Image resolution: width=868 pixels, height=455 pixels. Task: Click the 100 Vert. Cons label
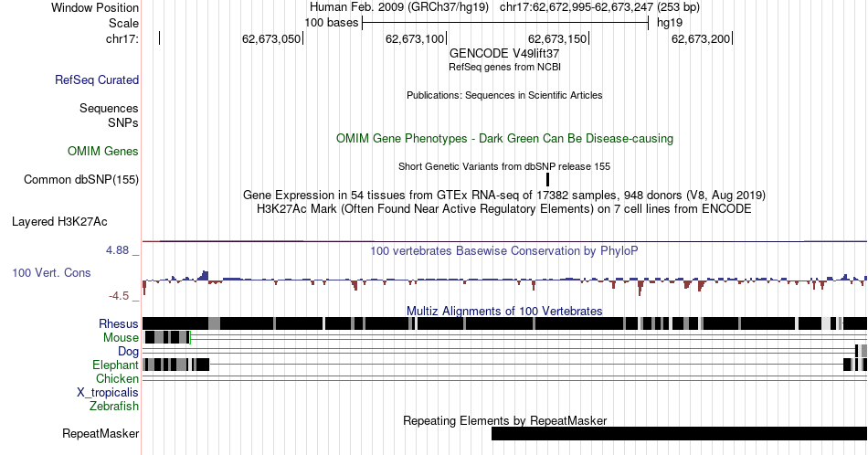tap(51, 272)
